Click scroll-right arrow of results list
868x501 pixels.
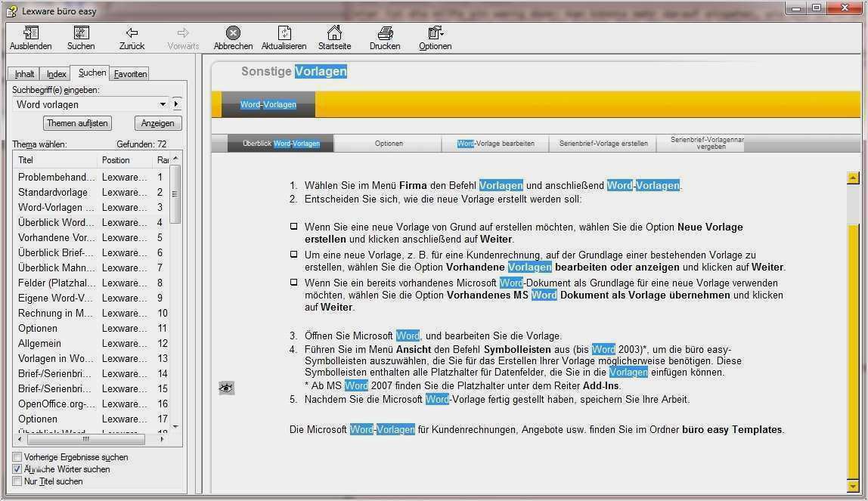coord(162,439)
